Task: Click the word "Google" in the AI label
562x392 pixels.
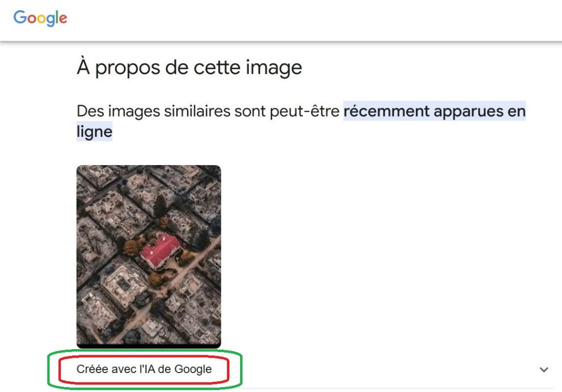Action: [x=193, y=369]
